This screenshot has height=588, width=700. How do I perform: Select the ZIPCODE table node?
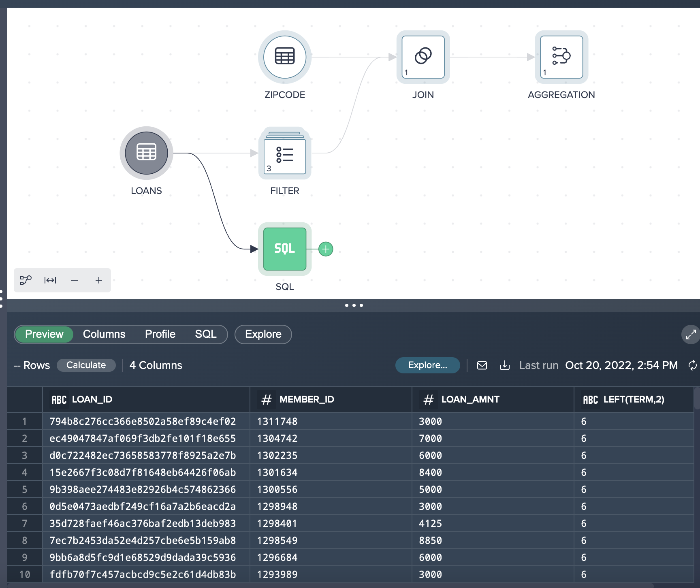284,57
